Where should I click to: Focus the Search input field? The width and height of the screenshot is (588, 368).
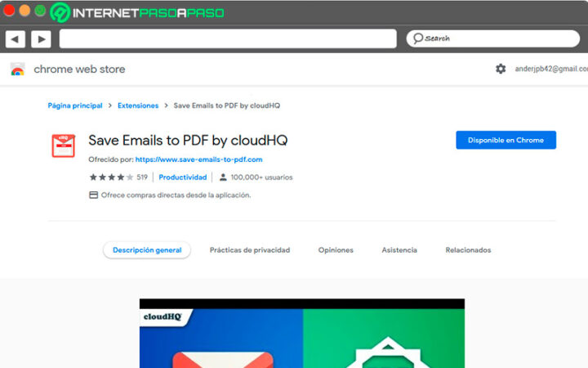(x=492, y=38)
